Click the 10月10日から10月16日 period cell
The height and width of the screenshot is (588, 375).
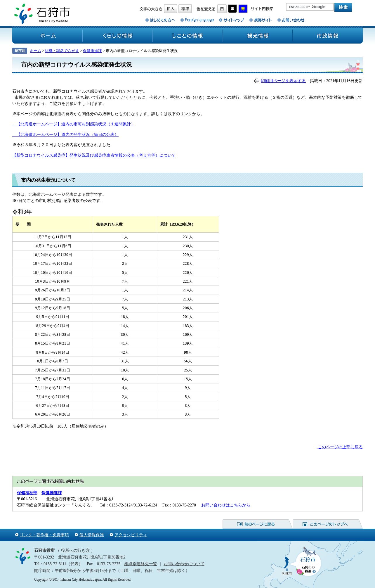tap(53, 273)
